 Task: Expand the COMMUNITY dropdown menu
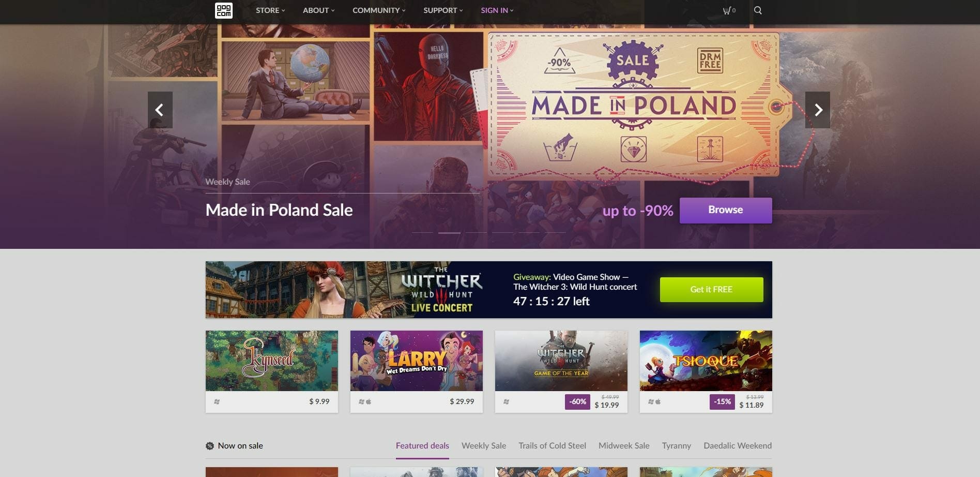click(x=379, y=10)
